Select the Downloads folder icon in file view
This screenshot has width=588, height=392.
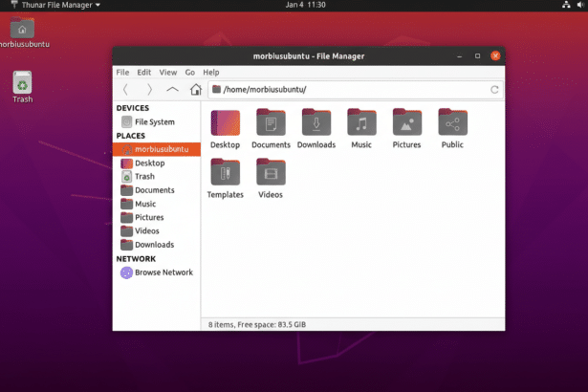click(x=316, y=122)
